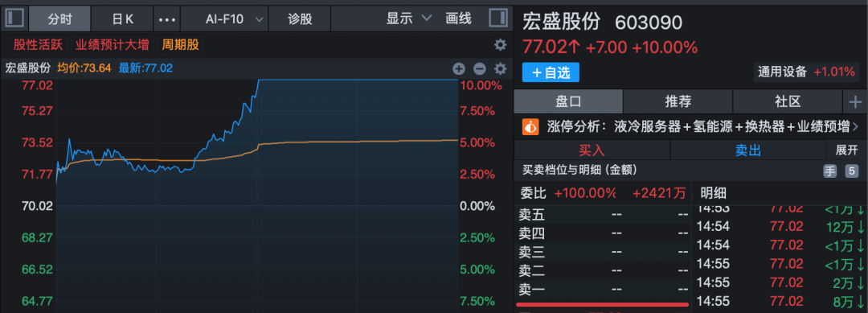This screenshot has height=313, width=868.
Task: Click the 卖三 order row
Action: pyautogui.click(x=604, y=252)
